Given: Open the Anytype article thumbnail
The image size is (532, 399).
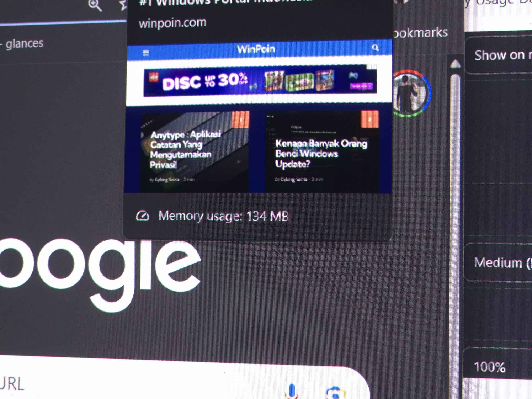Looking at the screenshot, I should click(194, 152).
